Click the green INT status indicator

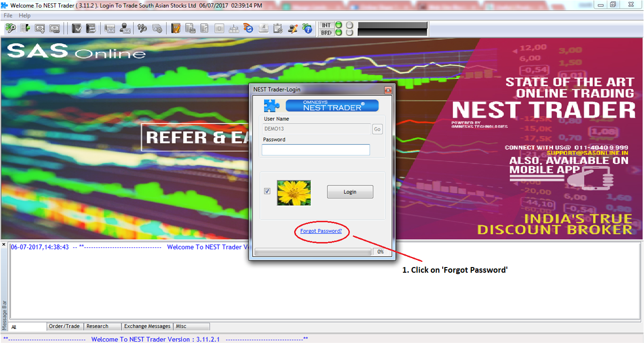click(339, 25)
